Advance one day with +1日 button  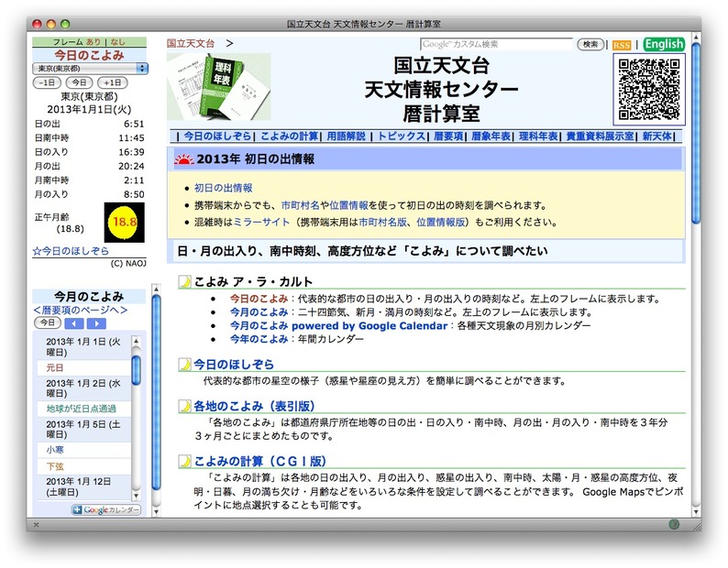[x=113, y=82]
